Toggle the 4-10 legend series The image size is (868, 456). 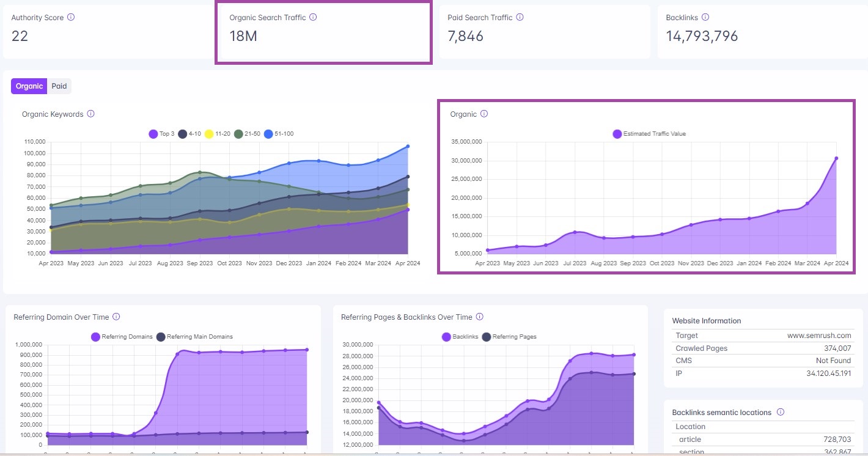pyautogui.click(x=189, y=134)
